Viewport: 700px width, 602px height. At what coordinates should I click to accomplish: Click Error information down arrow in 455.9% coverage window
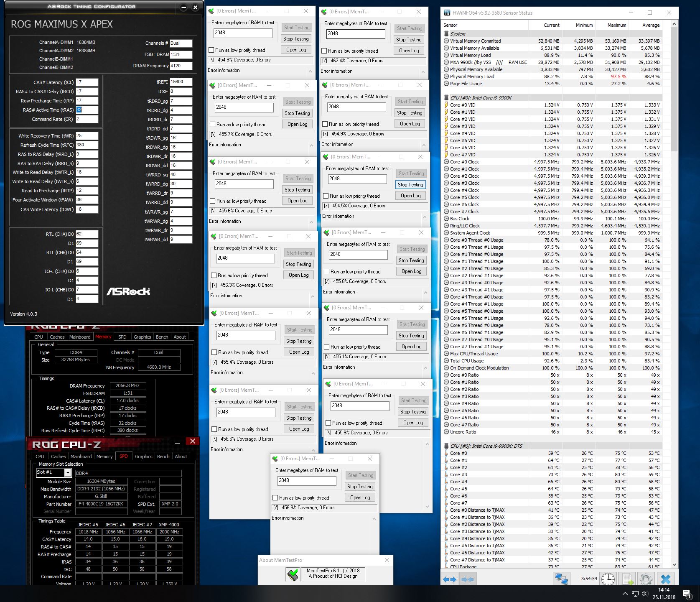pos(427,507)
